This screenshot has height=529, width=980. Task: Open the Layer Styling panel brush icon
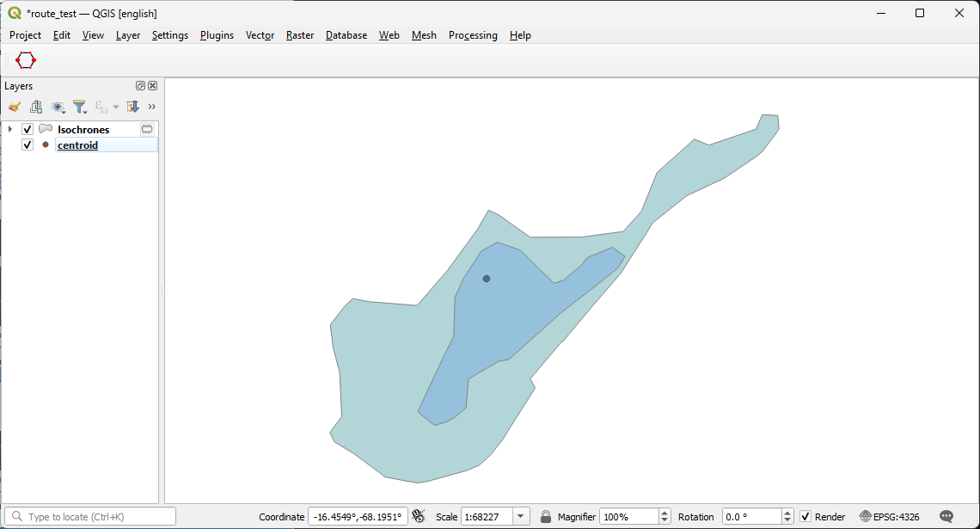tap(15, 107)
